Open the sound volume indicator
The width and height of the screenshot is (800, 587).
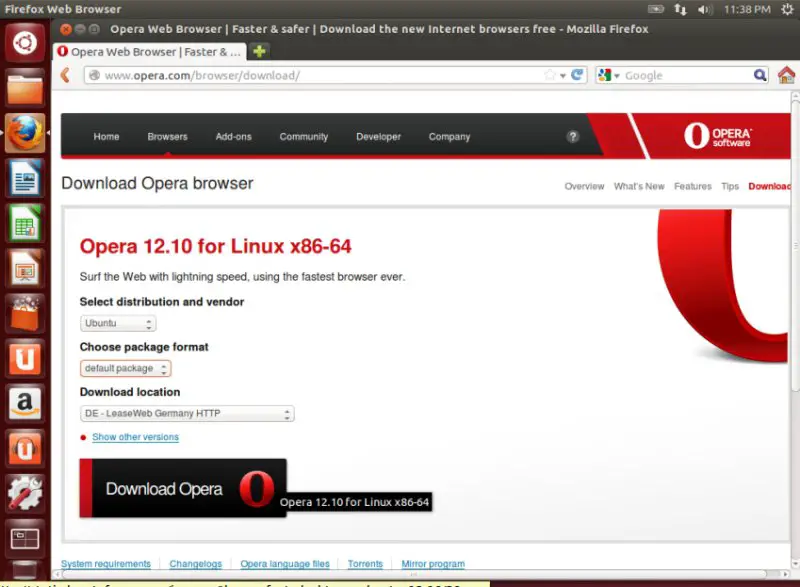[x=705, y=9]
